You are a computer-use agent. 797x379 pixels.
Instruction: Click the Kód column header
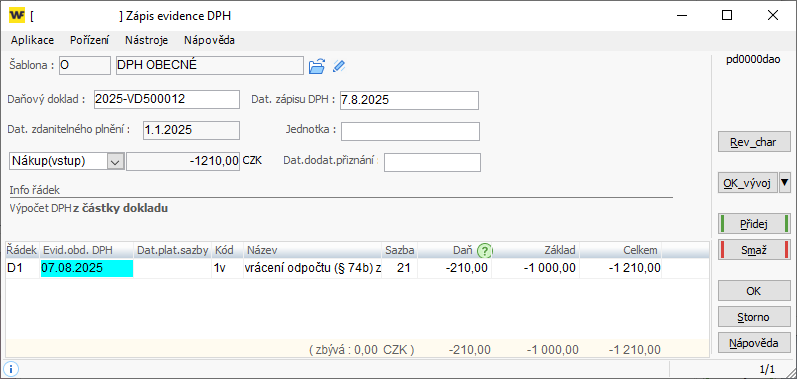tap(227, 250)
